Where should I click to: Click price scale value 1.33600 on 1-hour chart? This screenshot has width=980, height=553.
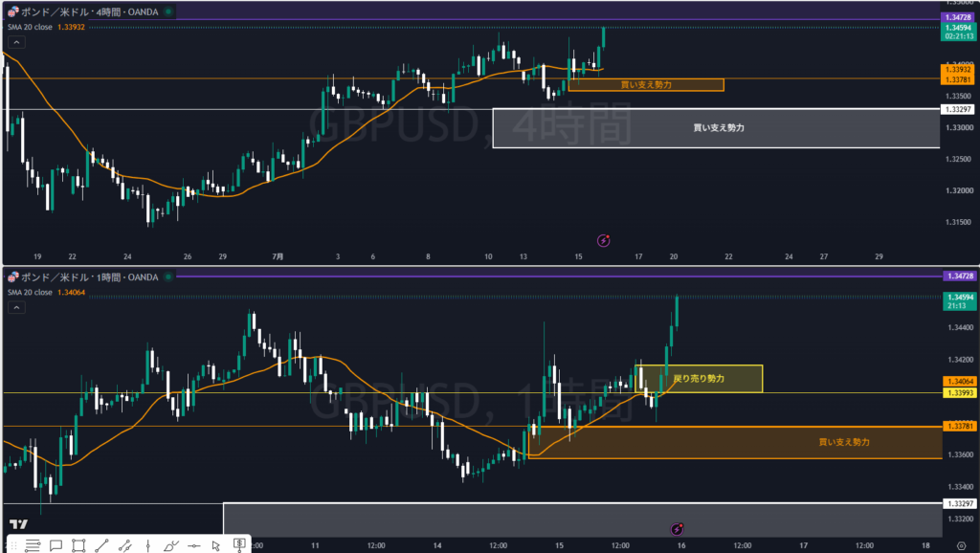point(960,454)
